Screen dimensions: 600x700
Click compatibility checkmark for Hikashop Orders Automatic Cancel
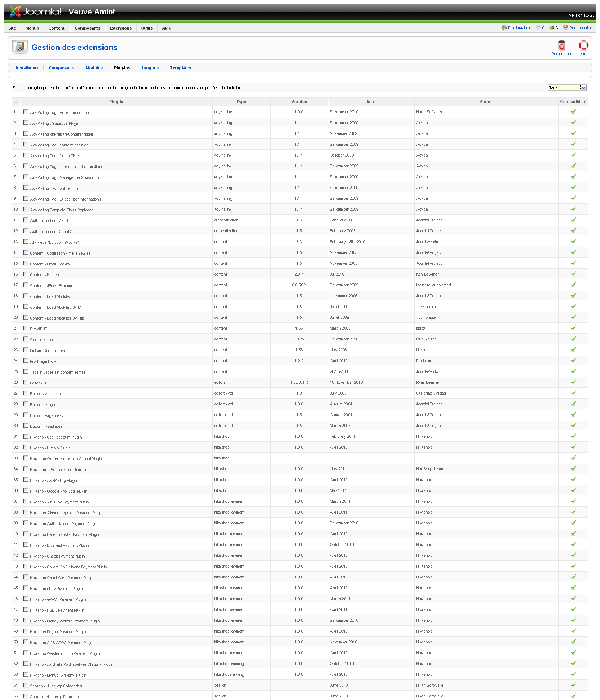573,458
